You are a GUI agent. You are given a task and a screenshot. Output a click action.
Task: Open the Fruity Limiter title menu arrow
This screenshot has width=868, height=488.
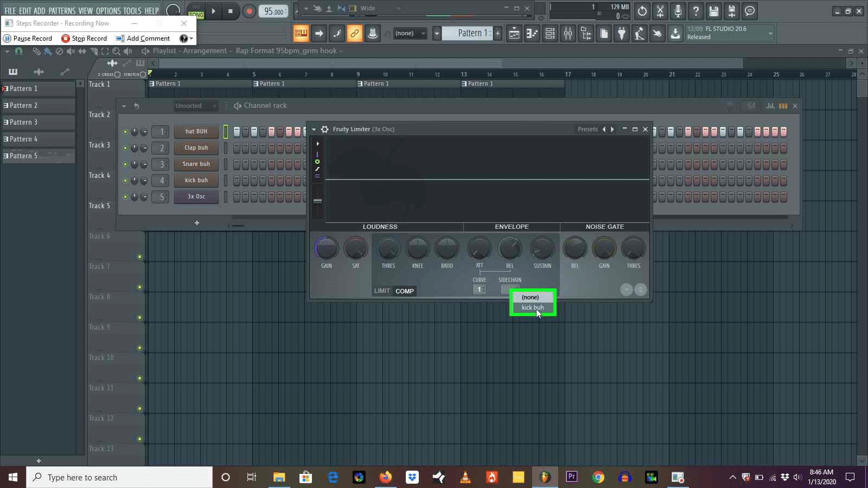pos(314,129)
